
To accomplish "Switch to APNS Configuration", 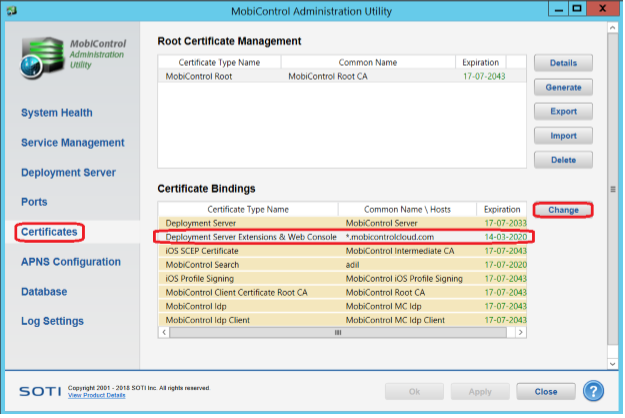I will pyautogui.click(x=72, y=262).
